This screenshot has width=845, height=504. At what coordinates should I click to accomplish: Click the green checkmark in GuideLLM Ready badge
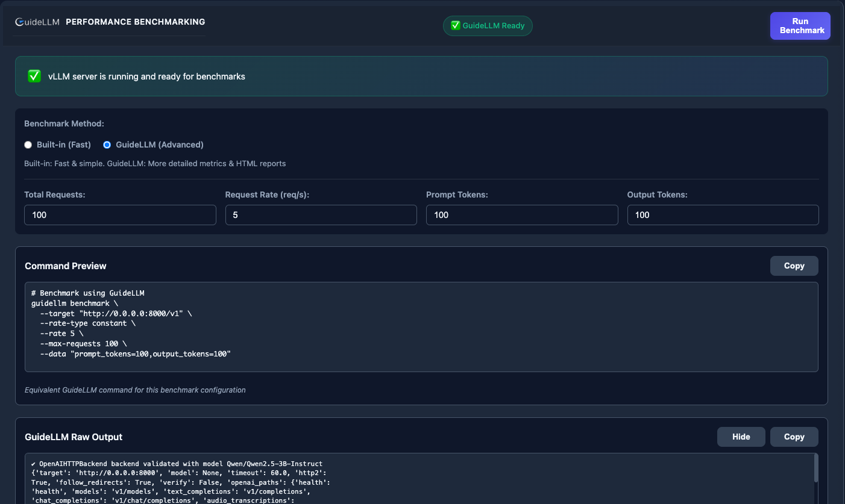click(x=456, y=25)
